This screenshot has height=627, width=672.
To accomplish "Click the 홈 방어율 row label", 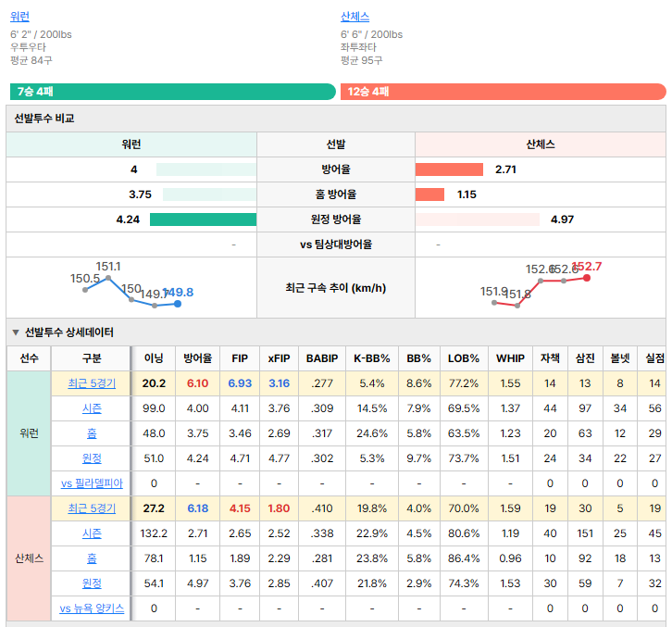I will (x=336, y=194).
